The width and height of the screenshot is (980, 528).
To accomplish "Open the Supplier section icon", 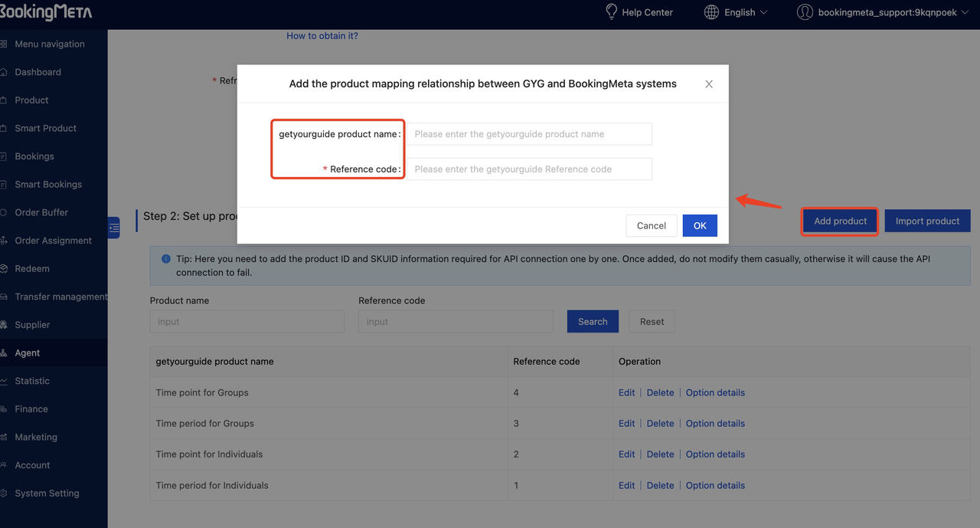I will coord(5,324).
